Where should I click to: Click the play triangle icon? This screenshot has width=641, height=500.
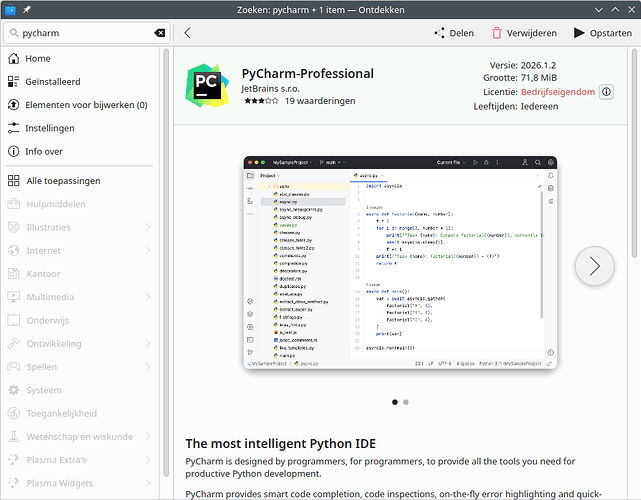click(579, 33)
